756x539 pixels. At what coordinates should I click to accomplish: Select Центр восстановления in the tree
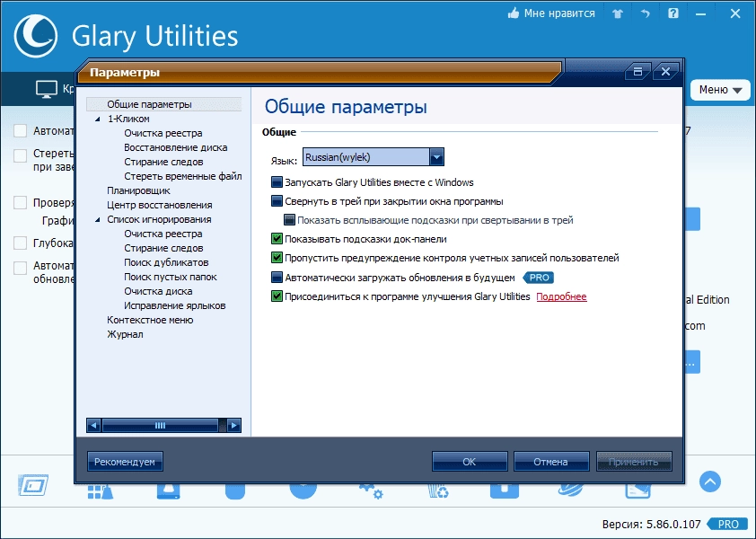pyautogui.click(x=160, y=205)
